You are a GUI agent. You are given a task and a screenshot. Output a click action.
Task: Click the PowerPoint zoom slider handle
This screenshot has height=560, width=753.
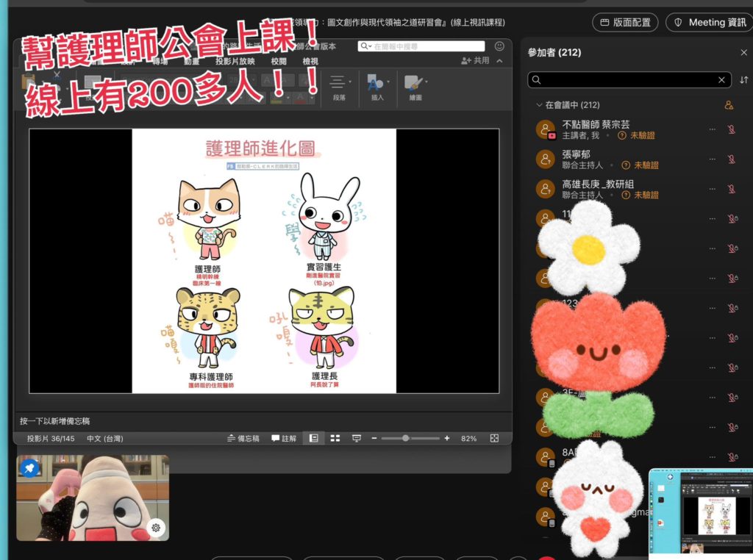click(405, 438)
